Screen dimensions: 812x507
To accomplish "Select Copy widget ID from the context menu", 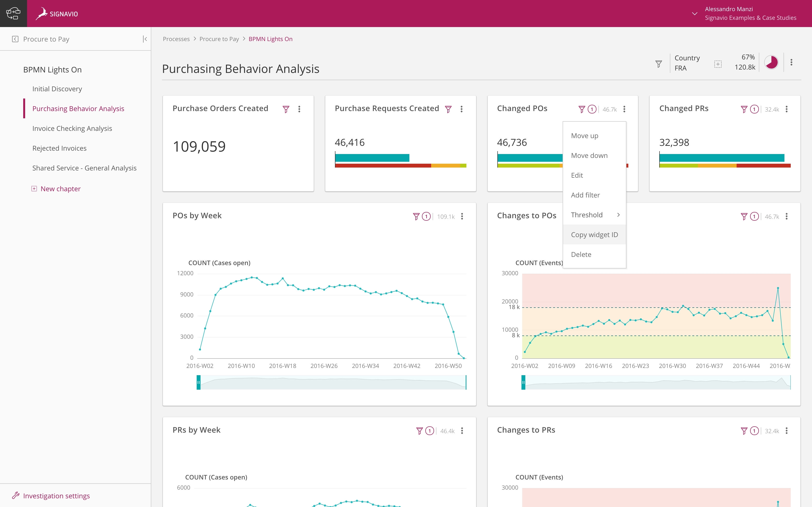I will click(594, 234).
